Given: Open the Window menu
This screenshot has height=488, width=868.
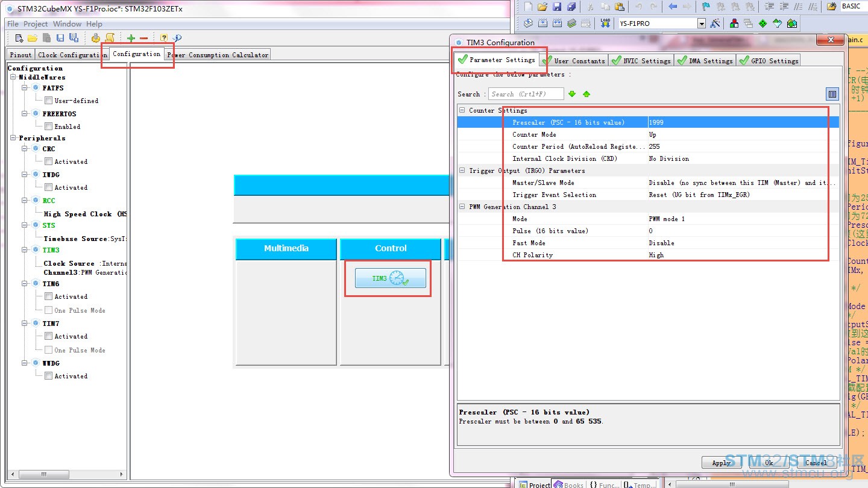Looking at the screenshot, I should tap(67, 24).
